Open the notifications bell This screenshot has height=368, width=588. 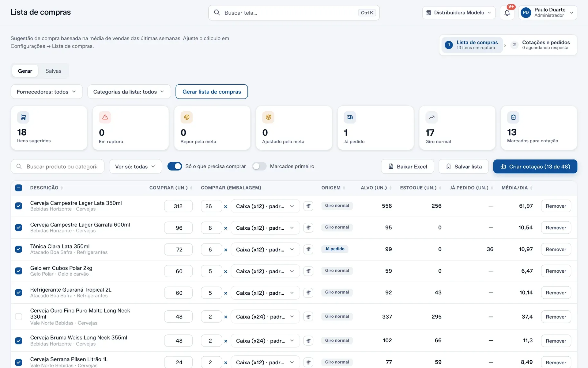point(507,13)
